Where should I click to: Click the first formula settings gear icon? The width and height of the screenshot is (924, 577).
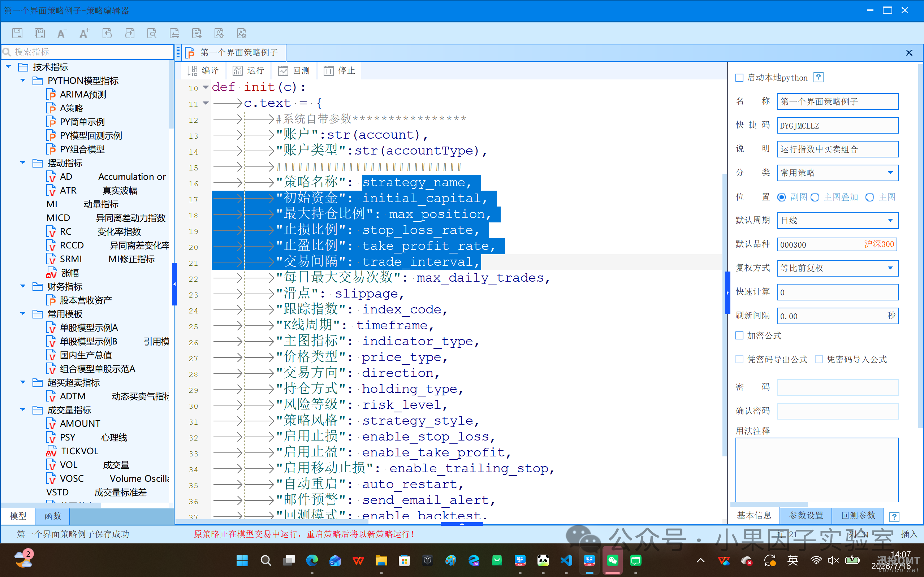pyautogui.click(x=219, y=33)
